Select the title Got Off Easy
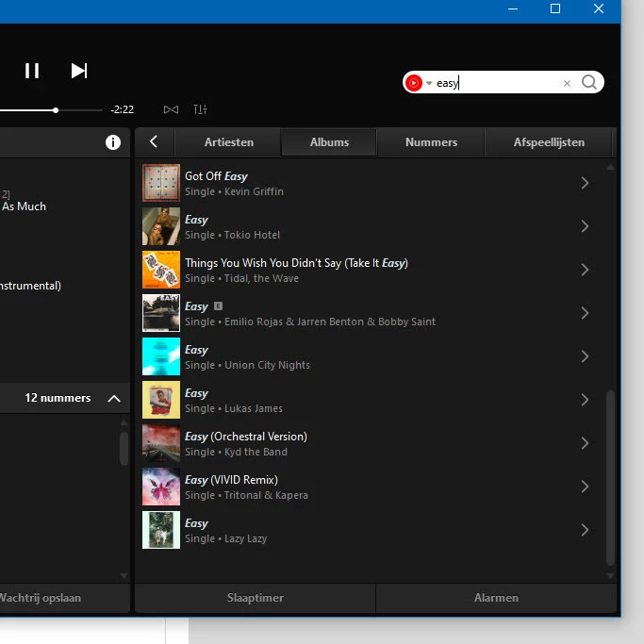This screenshot has height=644, width=644. tap(216, 176)
